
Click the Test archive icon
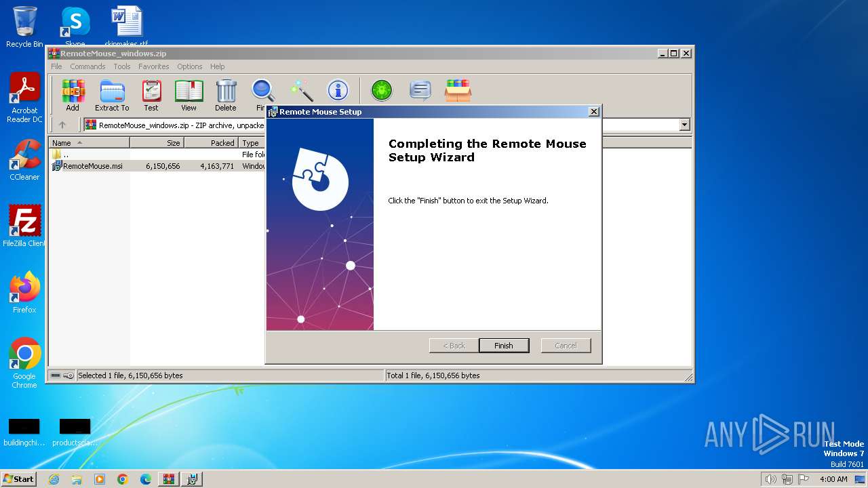coord(151,95)
